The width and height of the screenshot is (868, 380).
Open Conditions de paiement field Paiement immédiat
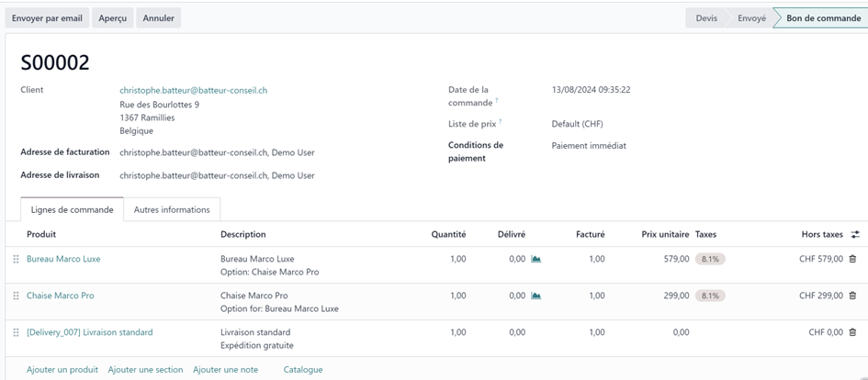[x=589, y=146]
